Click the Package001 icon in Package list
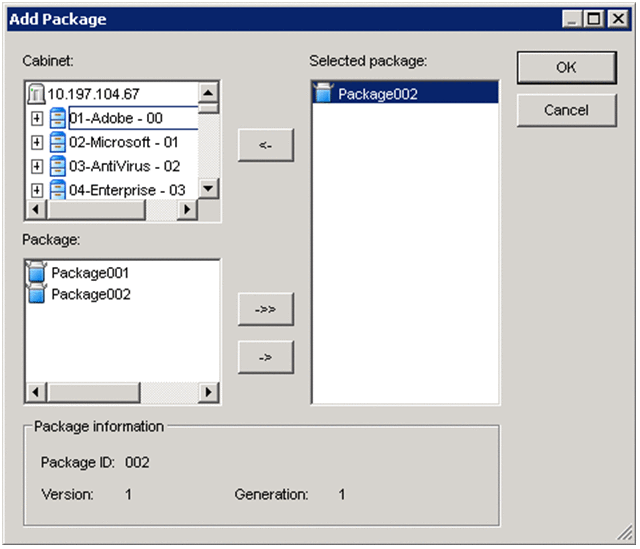640x549 pixels. pos(38,273)
